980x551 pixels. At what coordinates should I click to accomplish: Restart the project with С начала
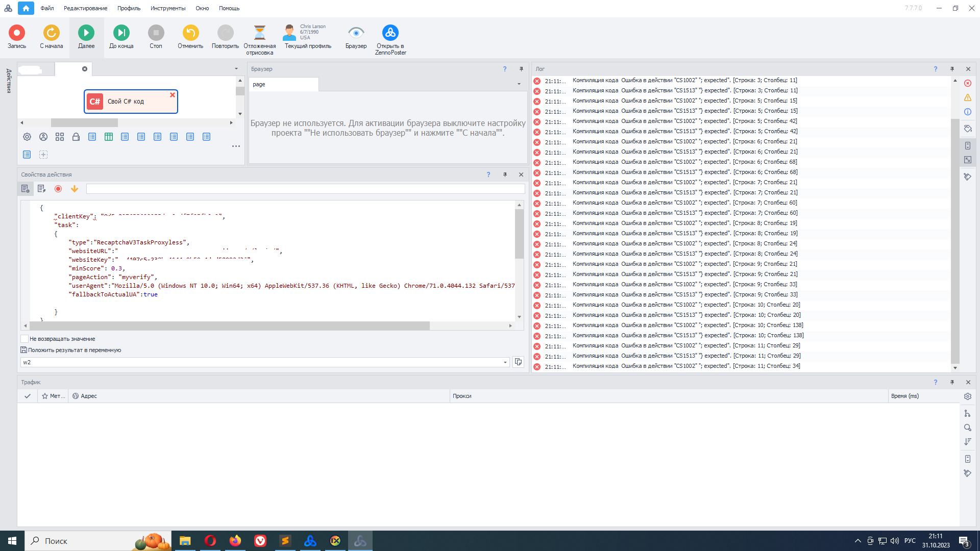pos(52,33)
